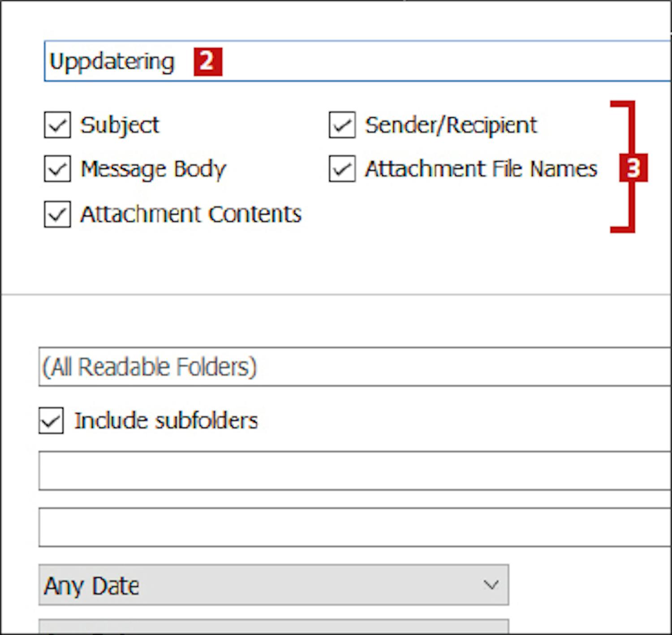Open the Any Date dropdown
Screen dimensions: 672x635
tap(273, 585)
